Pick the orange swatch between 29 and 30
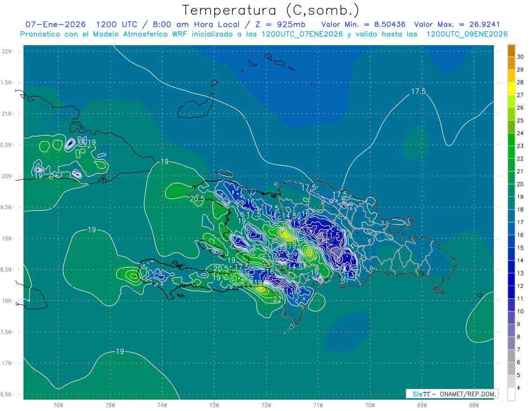Viewport: 532px width, 411px height. (511, 63)
